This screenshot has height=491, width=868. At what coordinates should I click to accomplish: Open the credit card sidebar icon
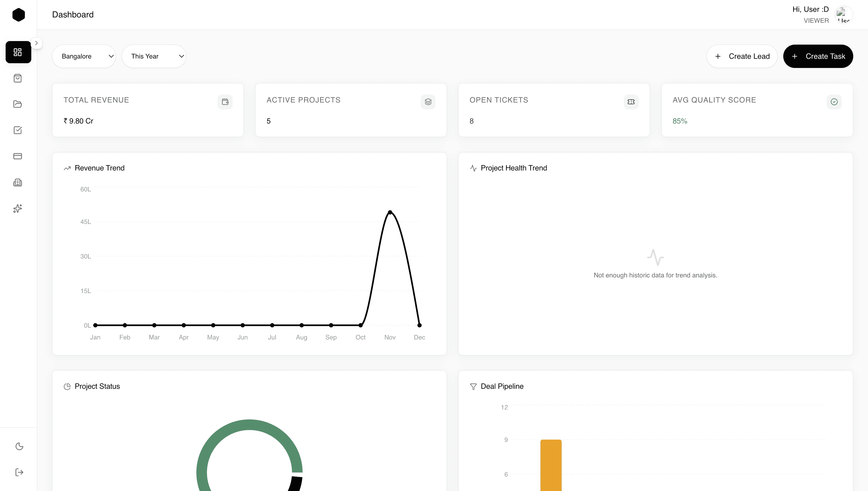click(17, 156)
